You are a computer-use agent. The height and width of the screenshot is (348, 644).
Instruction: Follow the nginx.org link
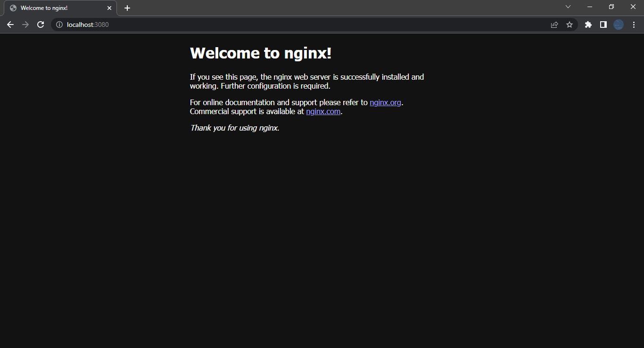click(x=385, y=102)
